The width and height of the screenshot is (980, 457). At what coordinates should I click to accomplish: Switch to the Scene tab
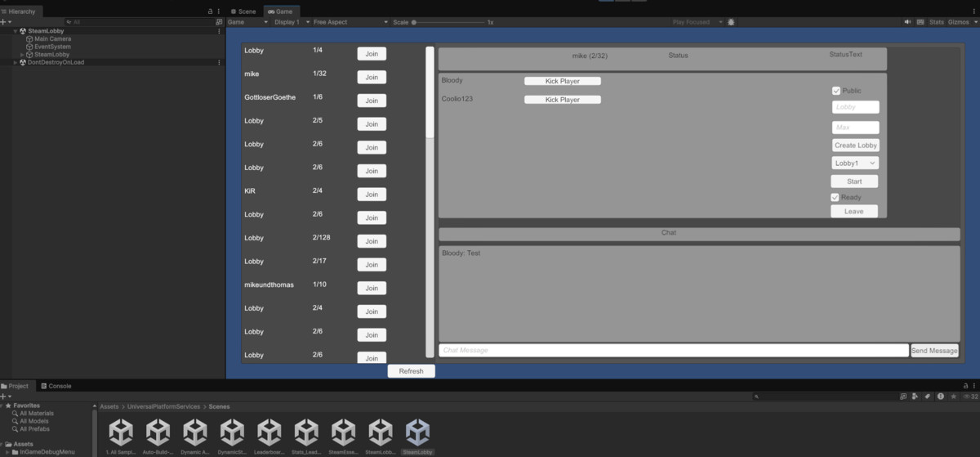point(243,11)
